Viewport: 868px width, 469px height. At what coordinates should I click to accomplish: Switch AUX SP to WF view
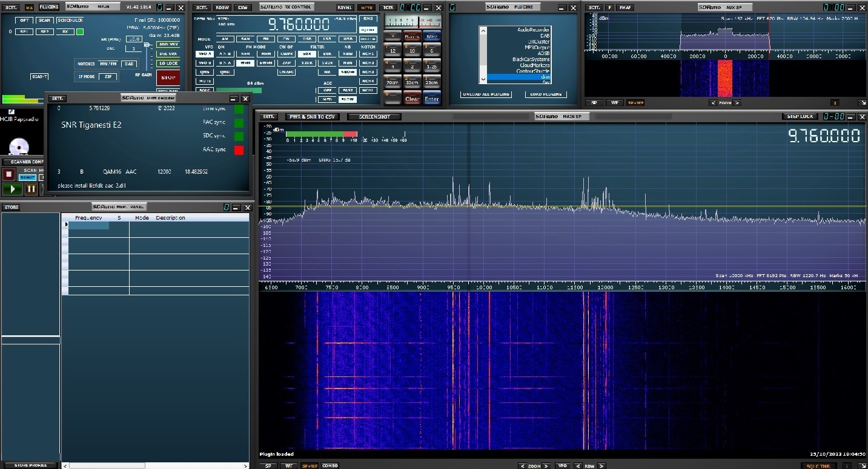pyautogui.click(x=614, y=103)
